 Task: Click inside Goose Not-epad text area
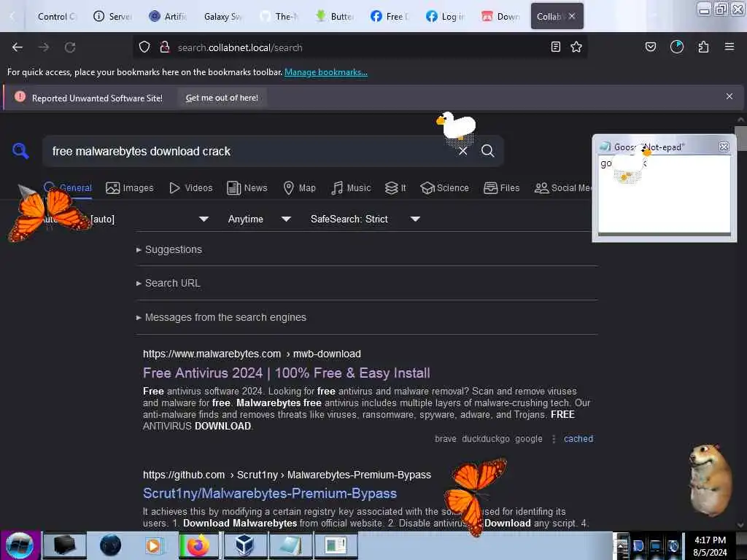pos(664,194)
